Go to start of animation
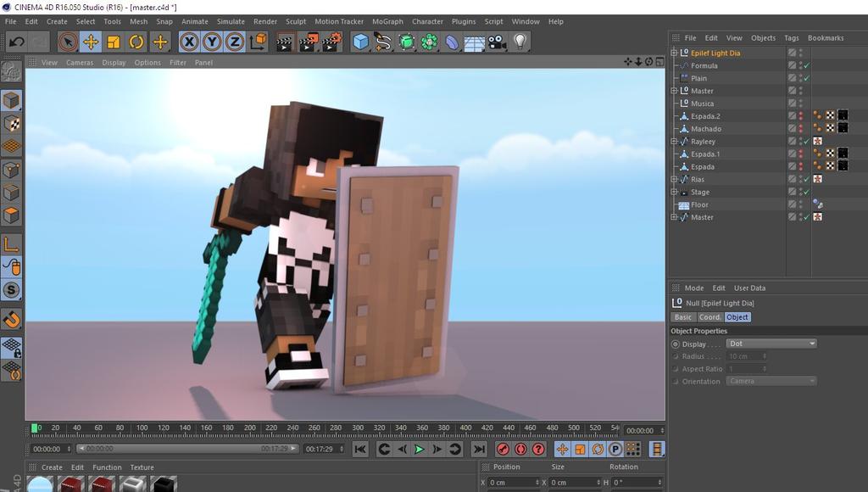 360,450
